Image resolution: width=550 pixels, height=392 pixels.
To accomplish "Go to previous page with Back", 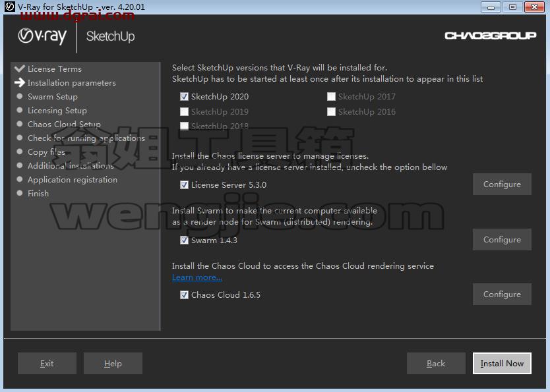I will [436, 363].
